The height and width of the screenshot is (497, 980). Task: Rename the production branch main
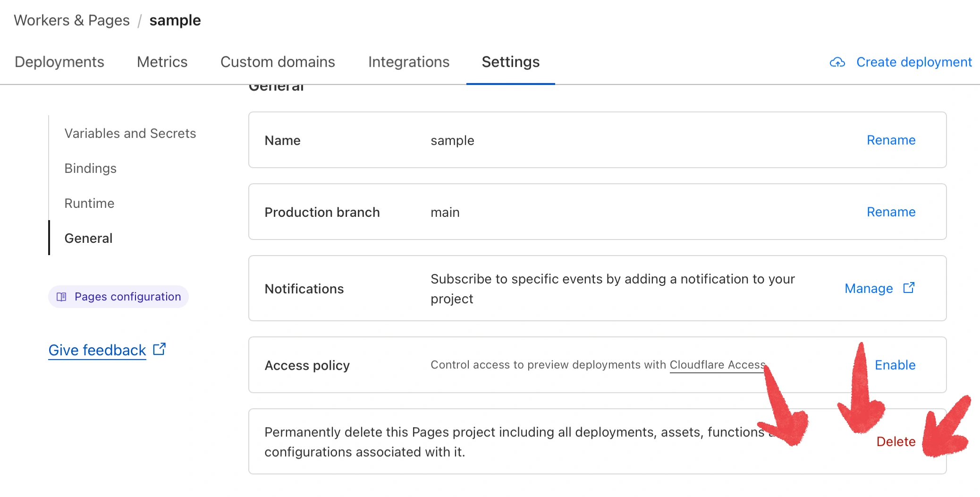891,212
